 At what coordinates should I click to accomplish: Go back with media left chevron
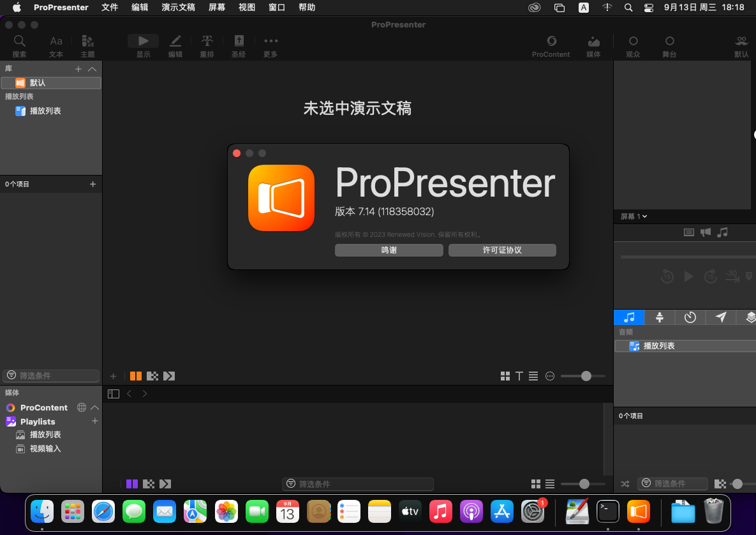pos(130,394)
